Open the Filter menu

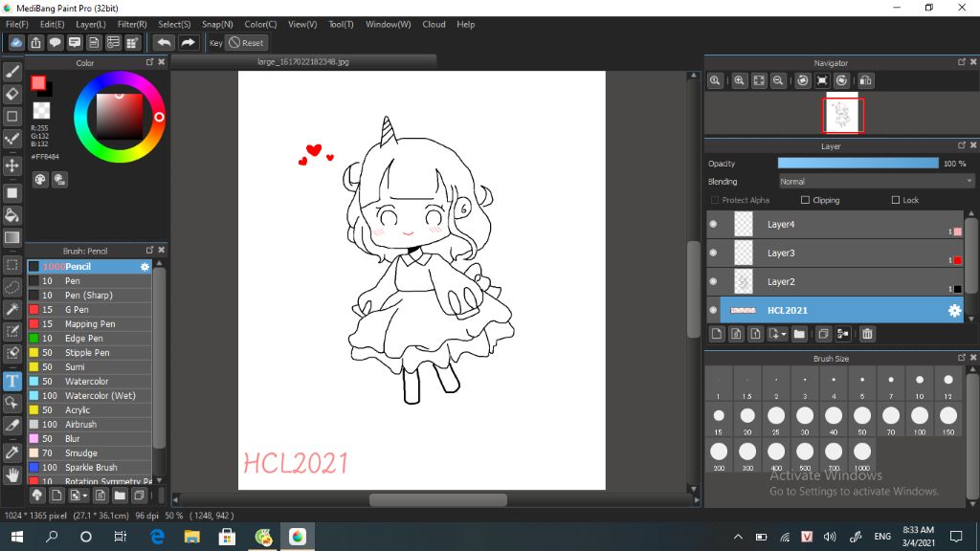(132, 24)
